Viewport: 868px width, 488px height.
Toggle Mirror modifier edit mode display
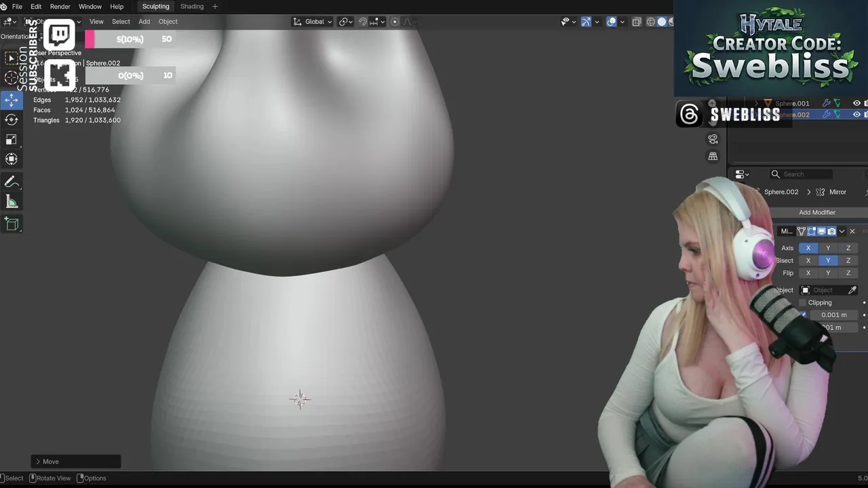(811, 231)
